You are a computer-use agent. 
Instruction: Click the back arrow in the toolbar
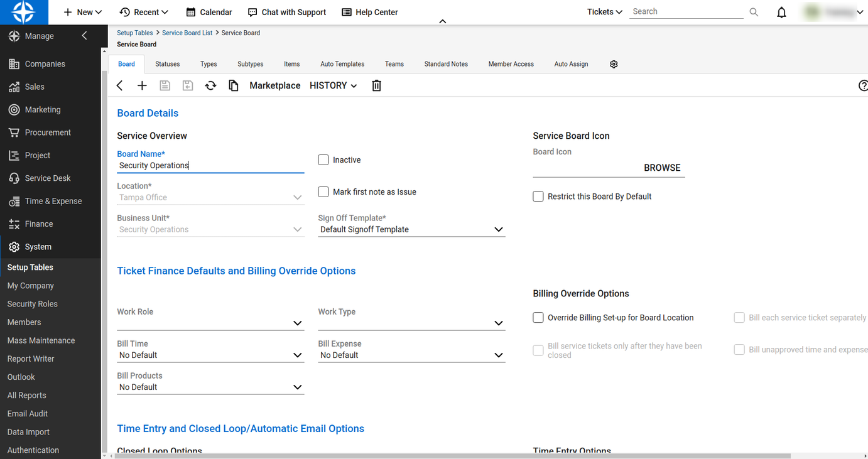(x=120, y=85)
